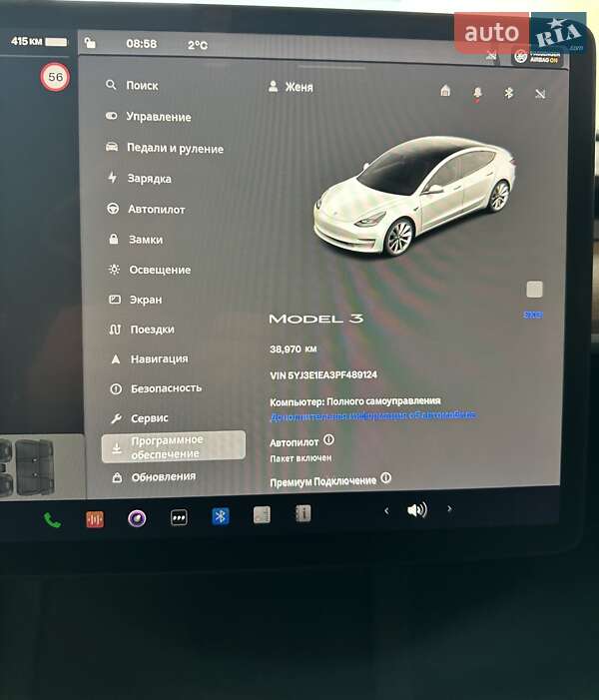
Task: Tap the speaker volume icon
Action: (x=417, y=509)
